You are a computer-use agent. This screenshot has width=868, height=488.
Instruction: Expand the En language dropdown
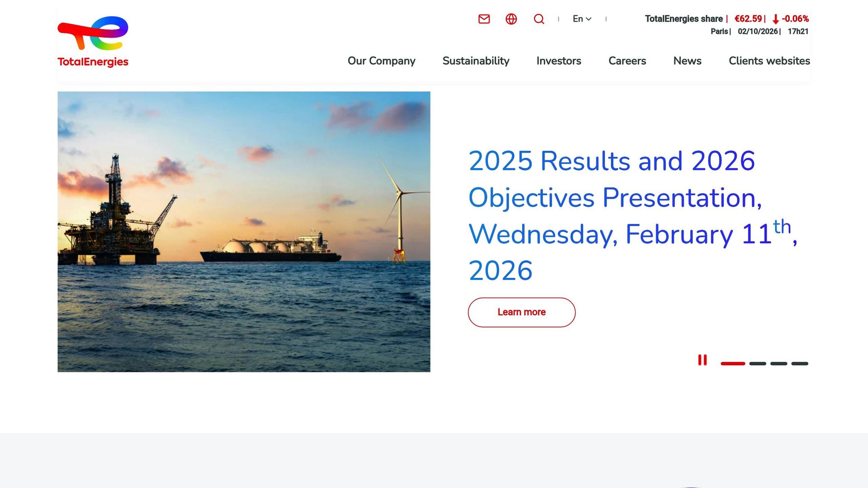582,19
